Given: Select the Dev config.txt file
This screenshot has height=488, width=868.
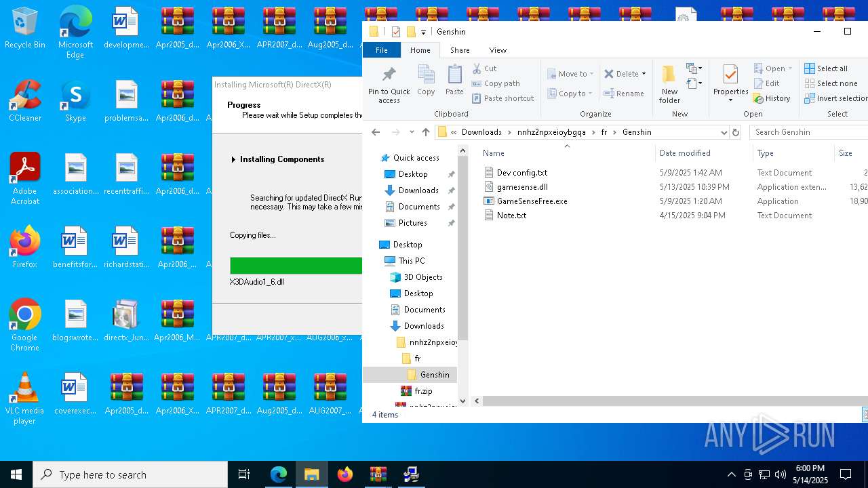Looking at the screenshot, I should tap(521, 173).
